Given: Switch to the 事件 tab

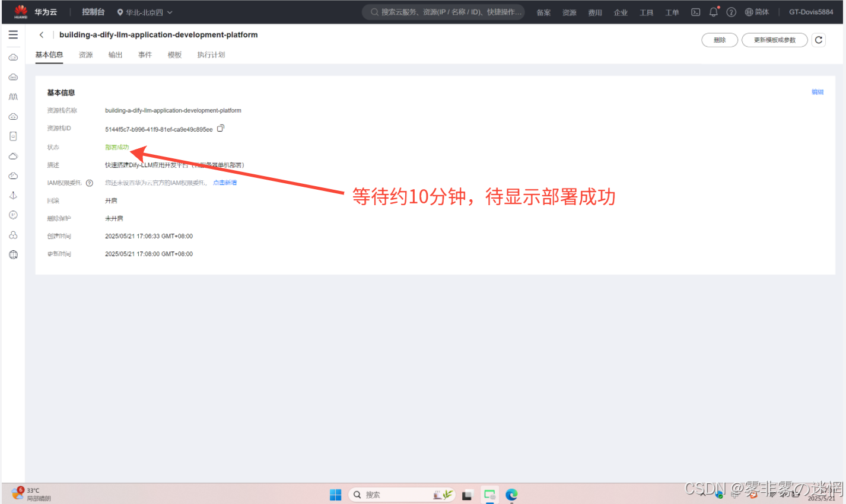Looking at the screenshot, I should 145,55.
